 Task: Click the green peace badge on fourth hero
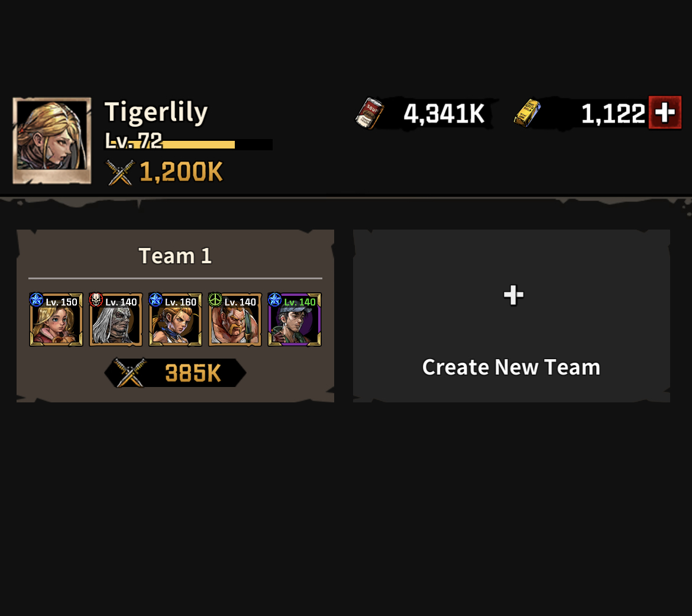(x=215, y=299)
